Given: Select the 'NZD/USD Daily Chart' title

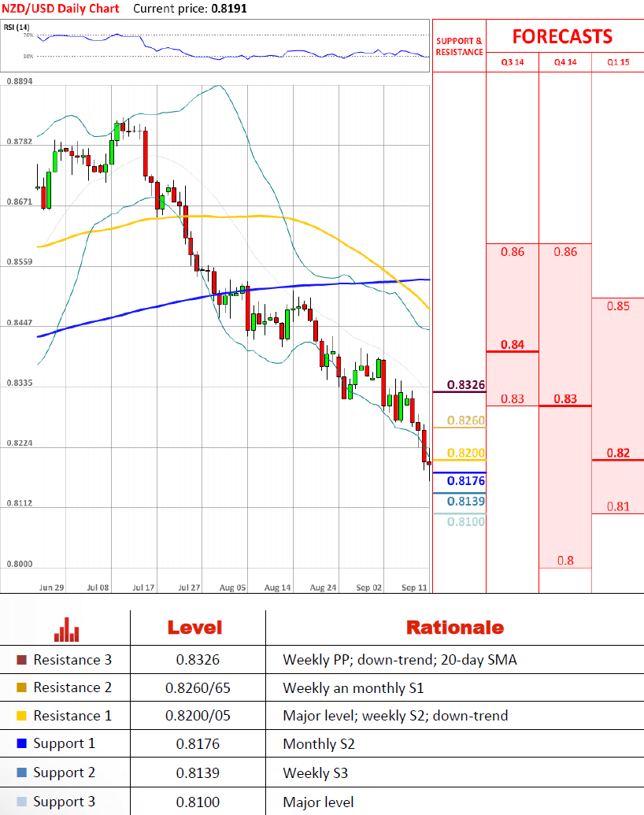Looking at the screenshot, I should pos(61,9).
